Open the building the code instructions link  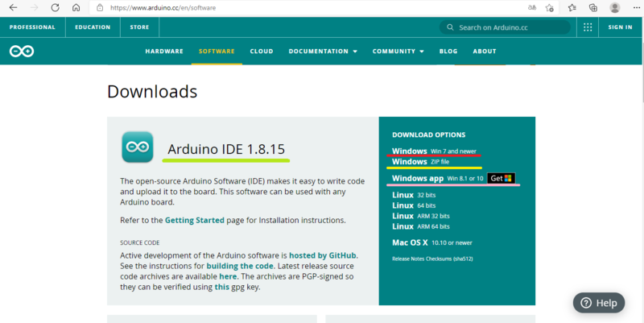(x=240, y=266)
